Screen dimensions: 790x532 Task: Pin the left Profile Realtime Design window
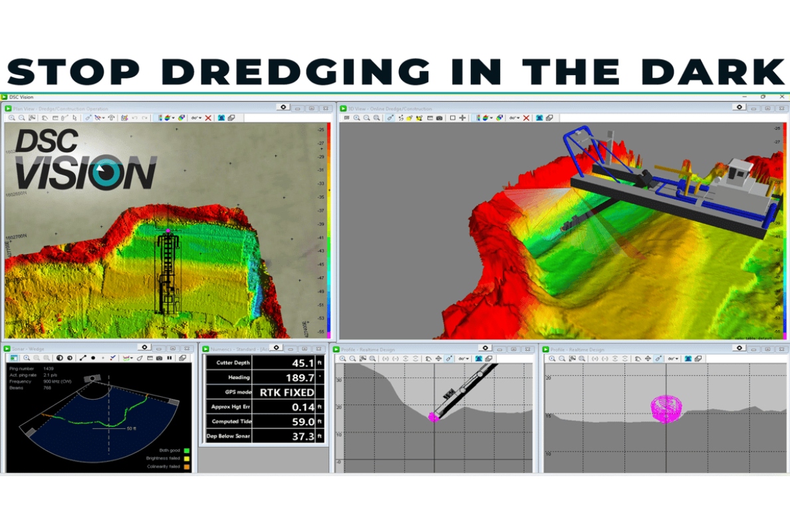pyautogui.click(x=485, y=348)
